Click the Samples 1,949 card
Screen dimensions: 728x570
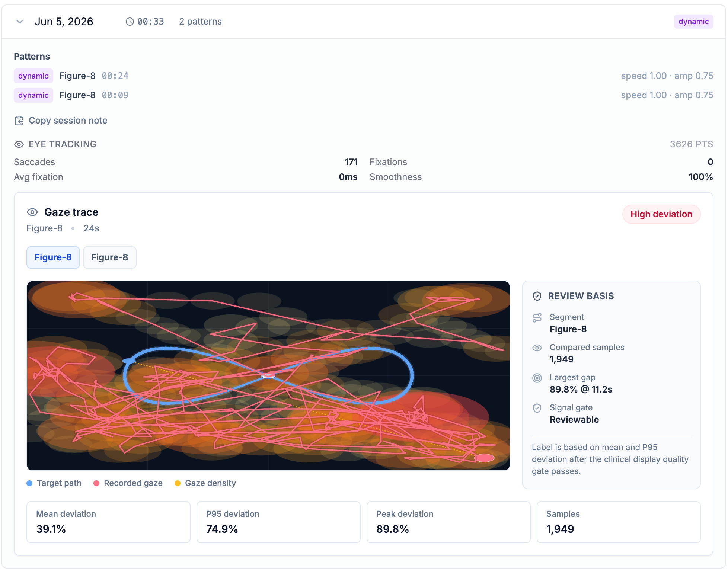tap(619, 522)
